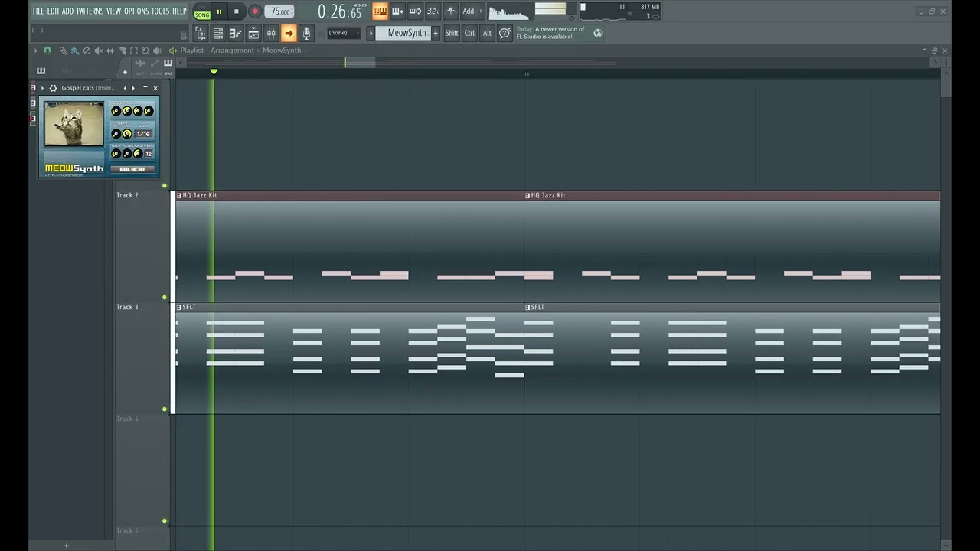The height and width of the screenshot is (551, 980).
Task: Open the (none) selector dropdown
Action: point(344,33)
